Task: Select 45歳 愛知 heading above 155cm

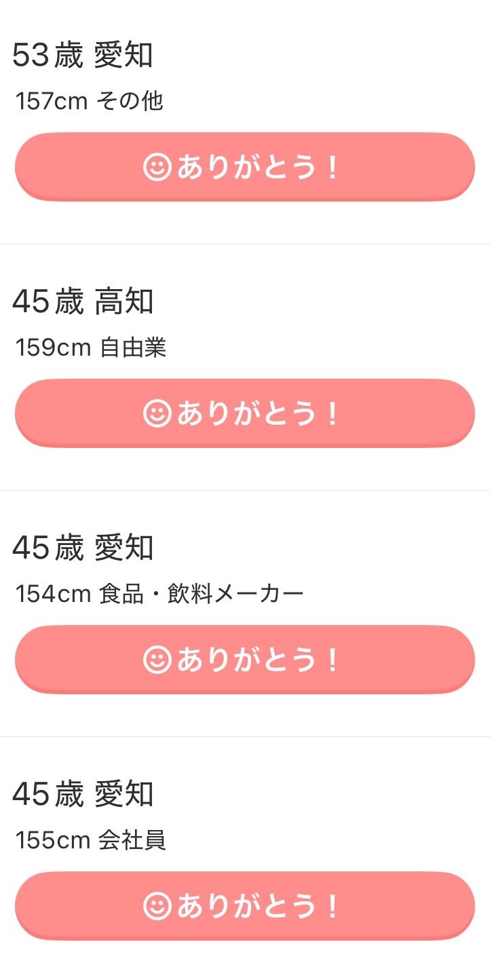Action: coord(83,795)
